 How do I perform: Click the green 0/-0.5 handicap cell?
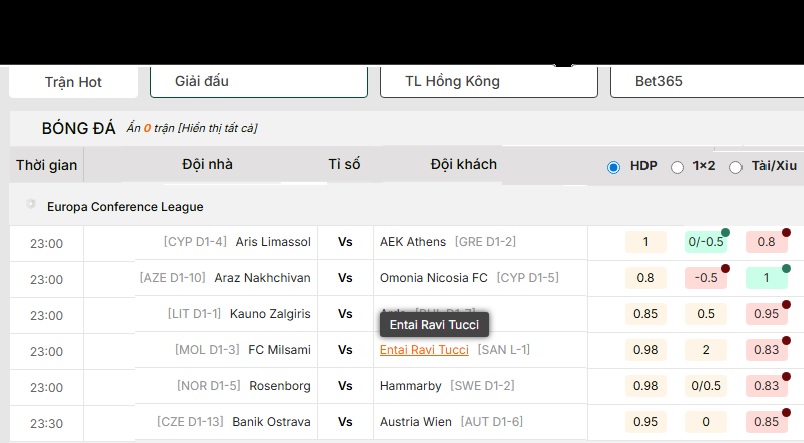tap(705, 242)
